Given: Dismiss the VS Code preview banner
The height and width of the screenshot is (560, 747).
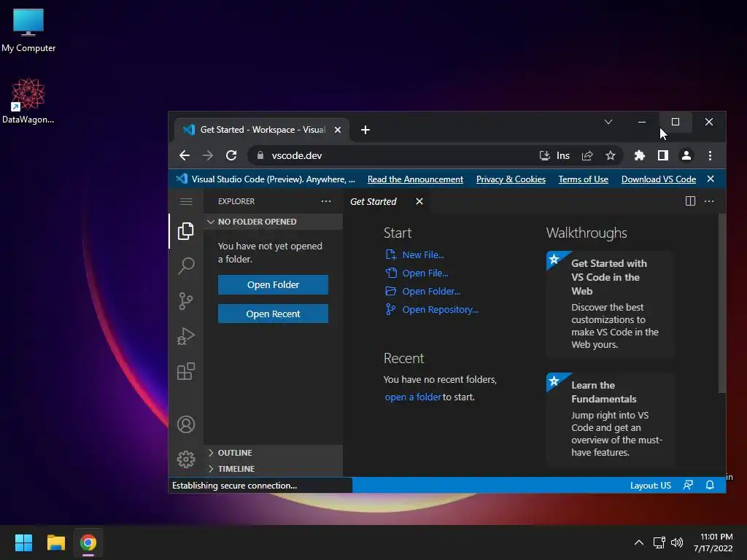Looking at the screenshot, I should [x=711, y=179].
